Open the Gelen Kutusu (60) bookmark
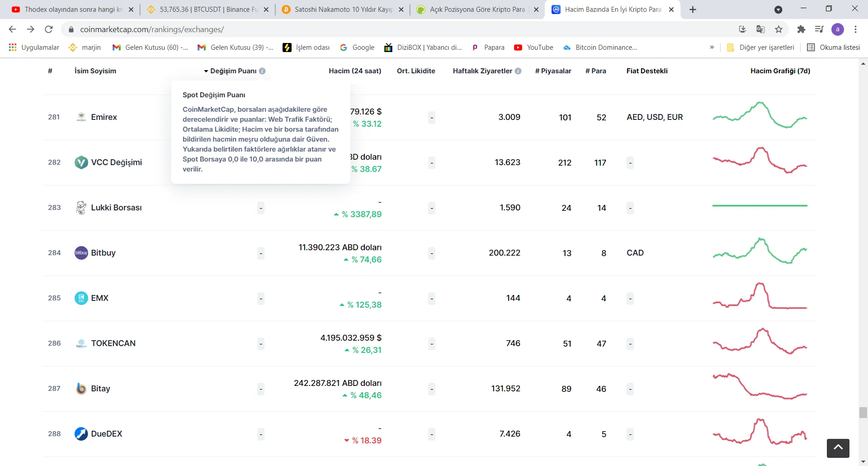 point(150,48)
